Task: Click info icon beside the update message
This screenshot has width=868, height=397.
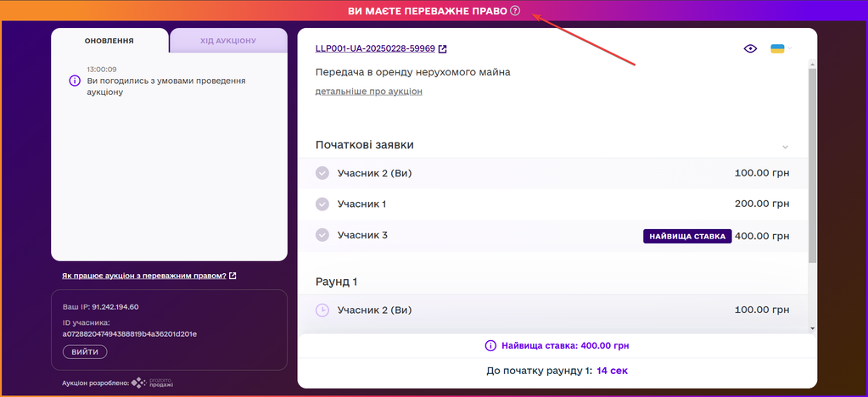Action: pyautogui.click(x=75, y=81)
